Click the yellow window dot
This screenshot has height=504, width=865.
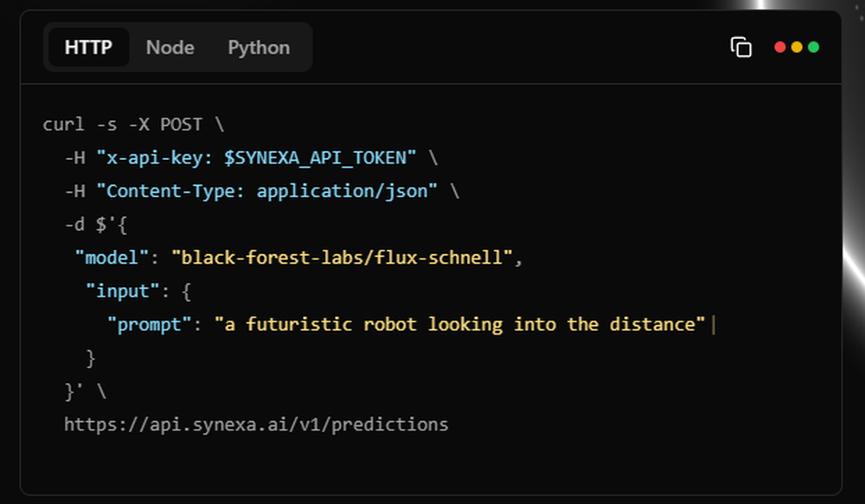click(797, 48)
